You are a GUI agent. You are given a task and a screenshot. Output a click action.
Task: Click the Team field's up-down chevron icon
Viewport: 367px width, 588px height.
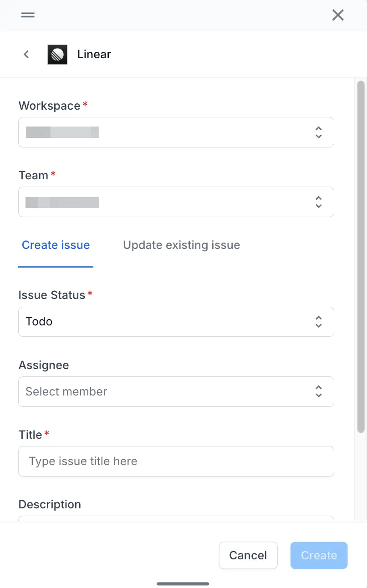(x=319, y=202)
